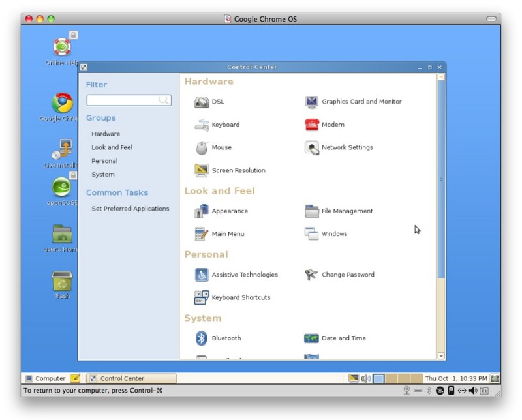Open the Windows preferences icon
This screenshot has height=420, width=522.
tap(312, 234)
